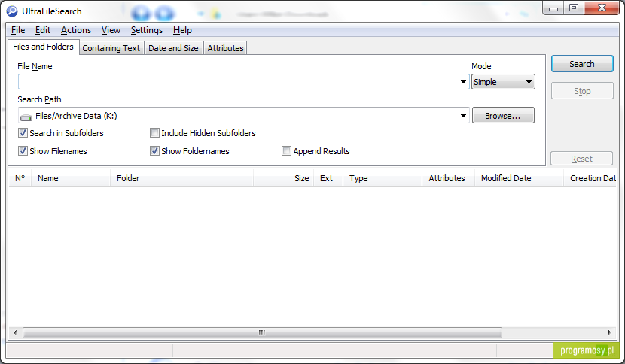Image resolution: width=625 pixels, height=364 pixels.
Task: Open the Settings menu
Action: pos(147,30)
